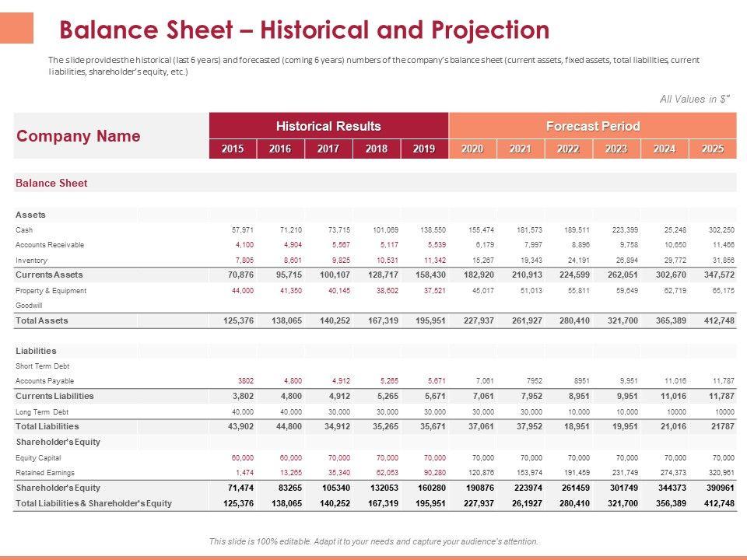Select the 2015 year column header

coord(233,149)
